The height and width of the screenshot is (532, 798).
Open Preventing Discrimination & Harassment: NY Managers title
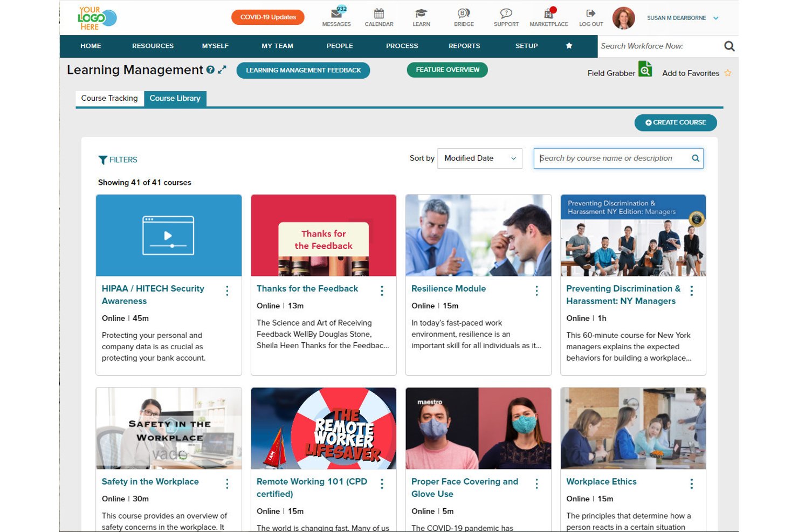[623, 295]
